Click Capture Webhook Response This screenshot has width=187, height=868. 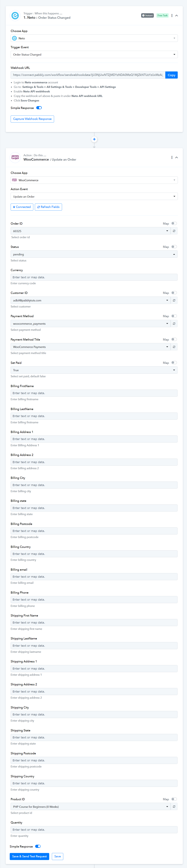[32, 119]
